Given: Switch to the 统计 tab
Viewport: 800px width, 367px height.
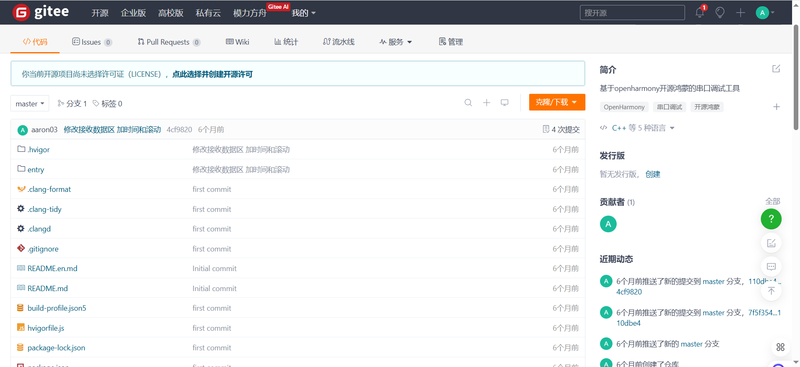Looking at the screenshot, I should tap(286, 42).
